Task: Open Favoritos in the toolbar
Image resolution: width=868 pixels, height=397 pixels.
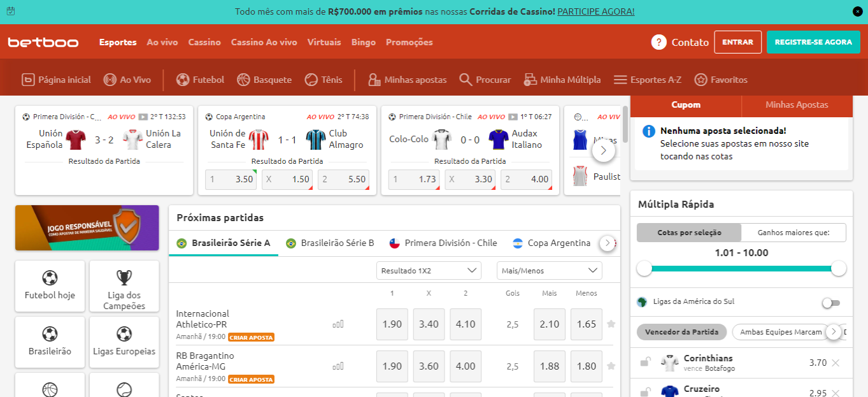Action: (x=721, y=80)
